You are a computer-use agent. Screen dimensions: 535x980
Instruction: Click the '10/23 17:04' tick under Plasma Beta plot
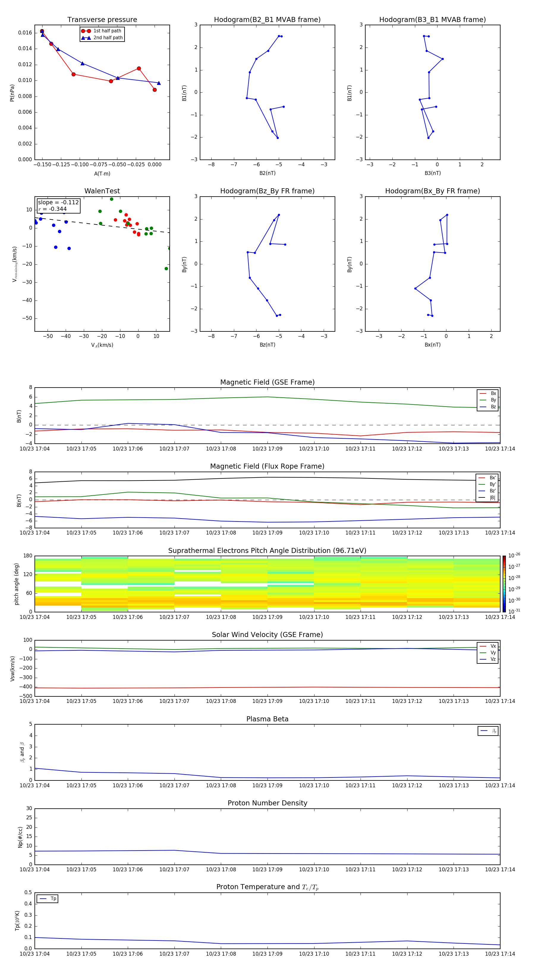tap(35, 785)
